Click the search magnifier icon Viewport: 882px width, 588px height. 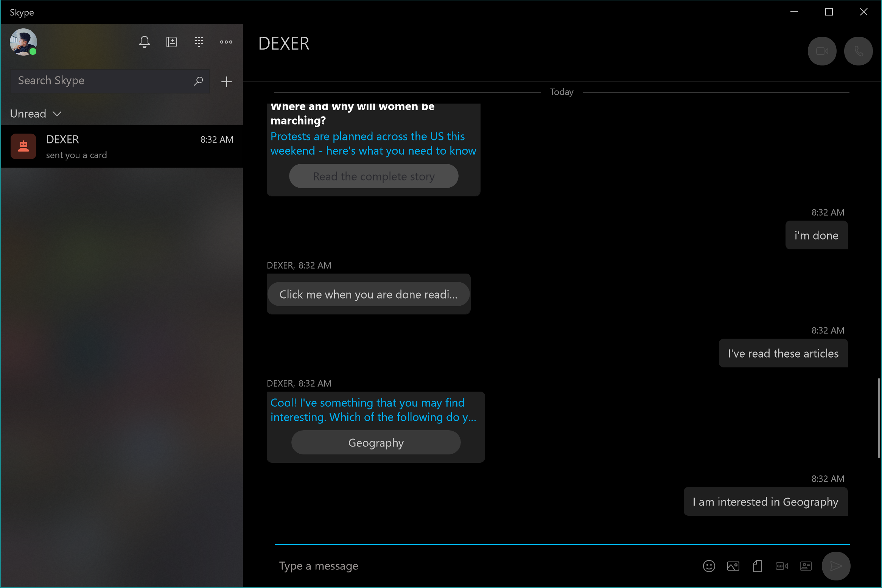pyautogui.click(x=198, y=81)
